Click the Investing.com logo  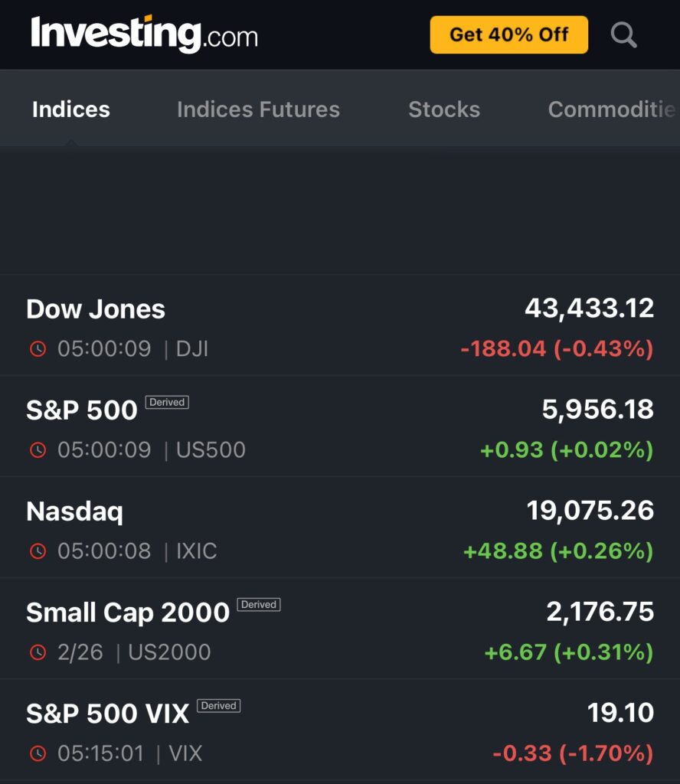pyautogui.click(x=144, y=34)
